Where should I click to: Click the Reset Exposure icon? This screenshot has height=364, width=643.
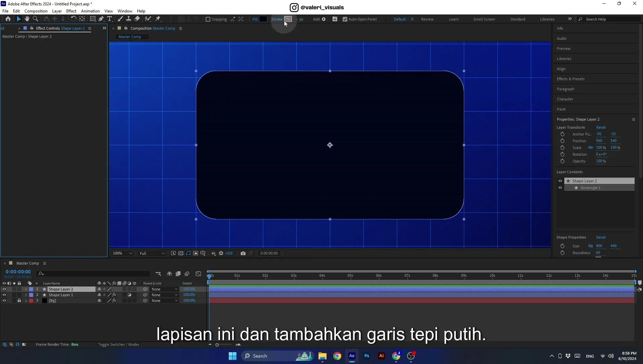coord(221,253)
